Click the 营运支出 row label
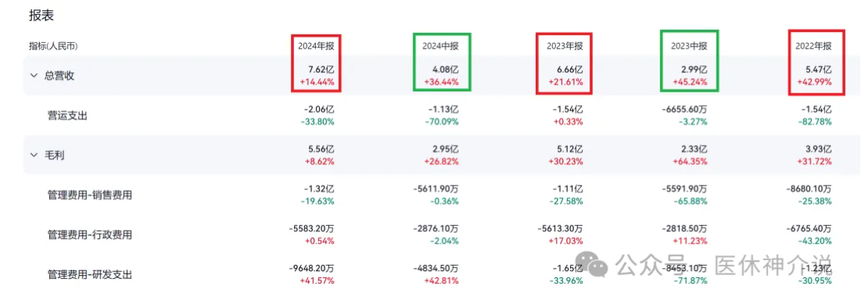This screenshot has width=868, height=300. click(x=68, y=115)
